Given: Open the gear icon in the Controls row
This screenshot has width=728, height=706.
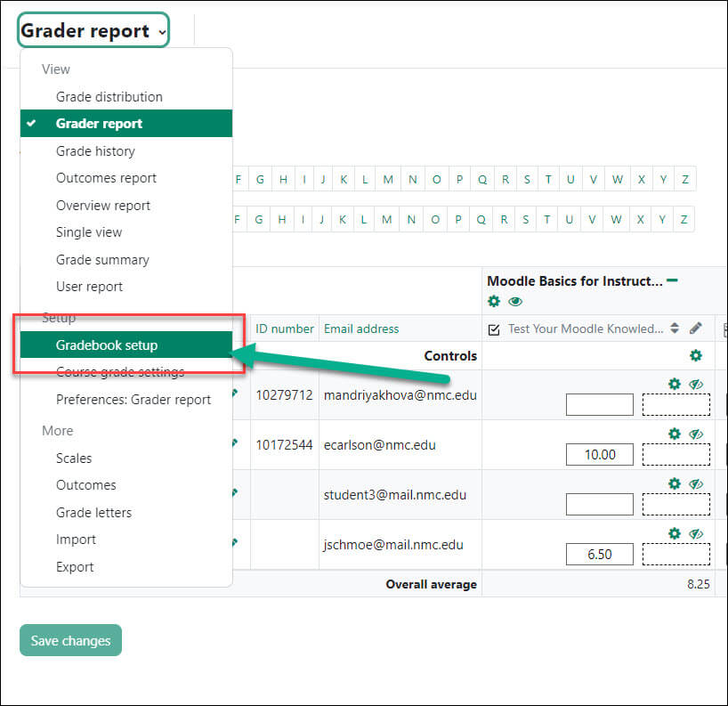Looking at the screenshot, I should point(695,356).
